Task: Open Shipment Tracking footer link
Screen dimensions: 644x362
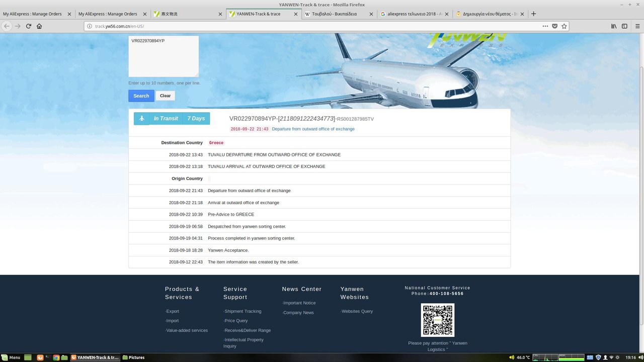Action: click(243, 311)
